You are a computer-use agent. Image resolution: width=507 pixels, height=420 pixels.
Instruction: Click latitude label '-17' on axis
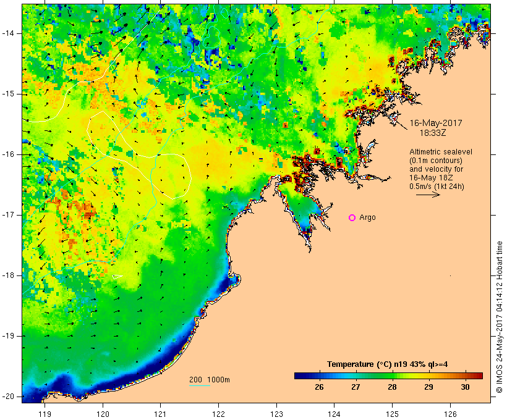[x=8, y=215]
